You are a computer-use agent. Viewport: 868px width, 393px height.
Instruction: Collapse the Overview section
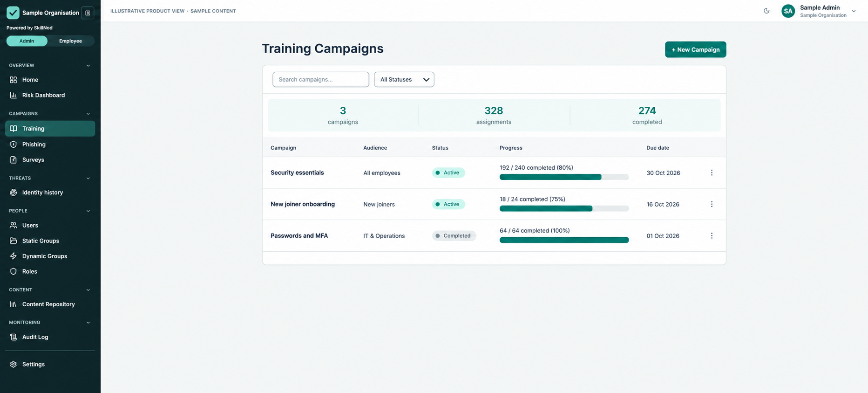(88, 66)
